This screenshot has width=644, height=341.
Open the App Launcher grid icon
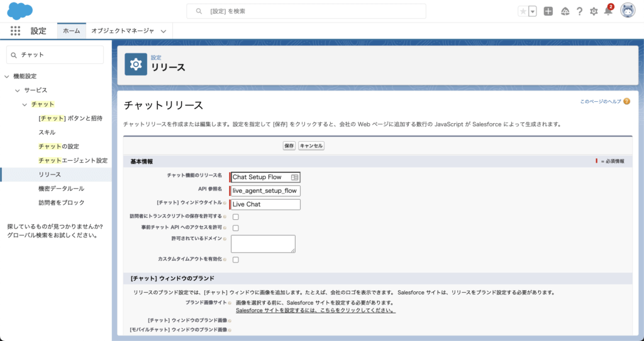(16, 31)
